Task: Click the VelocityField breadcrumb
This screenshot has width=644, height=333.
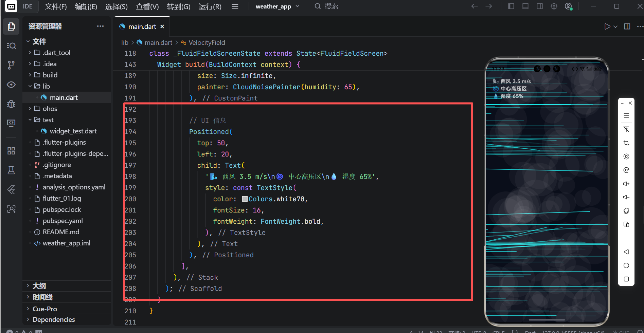Action: pos(207,42)
